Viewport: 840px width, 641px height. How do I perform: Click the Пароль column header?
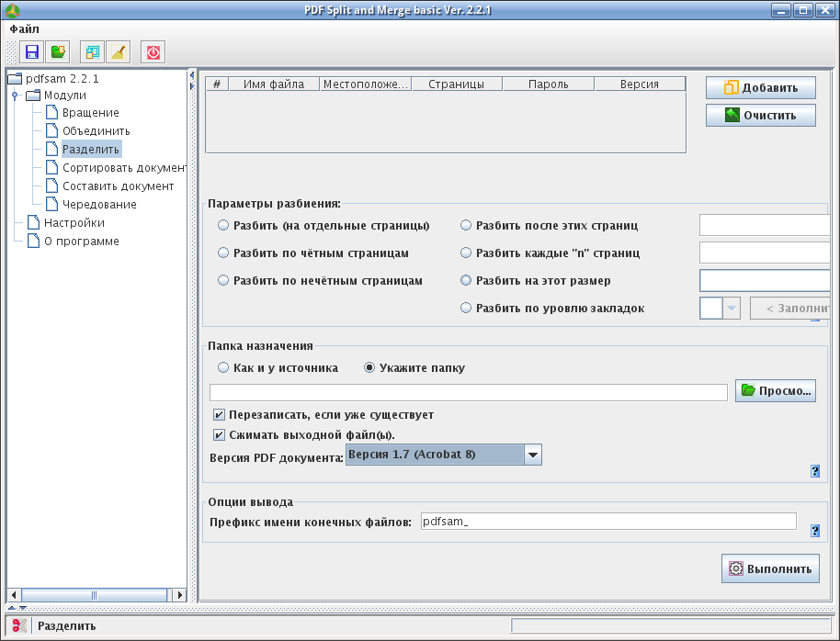[548, 84]
